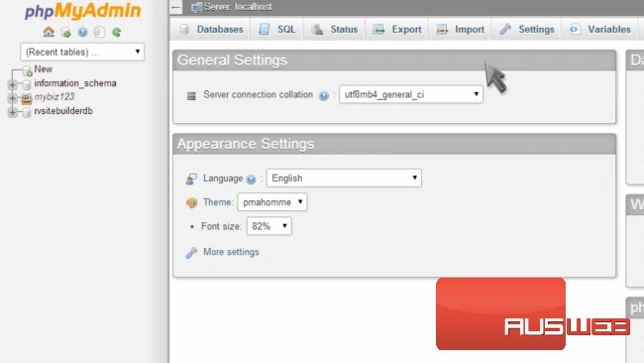Open the Recent tables dropdown
The image size is (644, 363).
[82, 52]
